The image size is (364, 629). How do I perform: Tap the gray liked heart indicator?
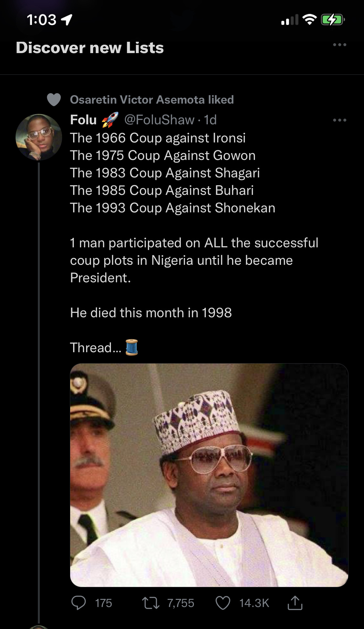[54, 100]
